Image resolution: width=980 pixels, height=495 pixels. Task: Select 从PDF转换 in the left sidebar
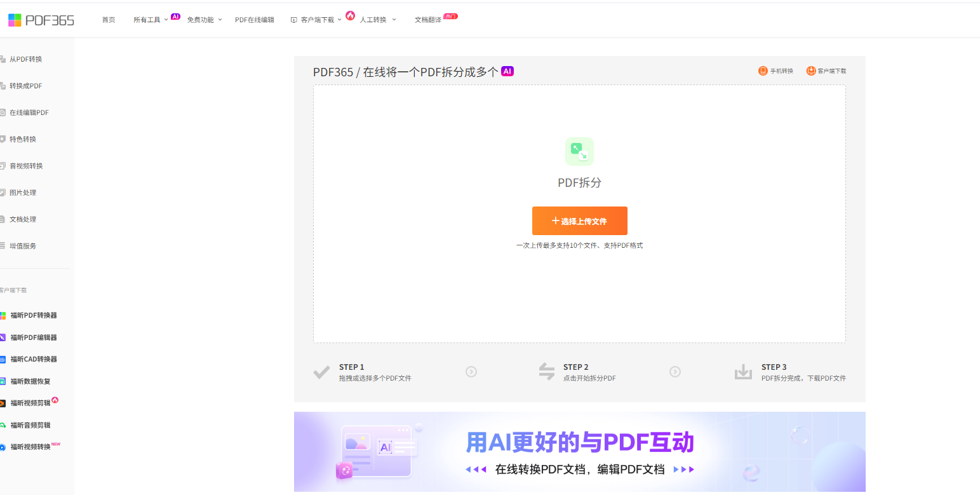25,59
